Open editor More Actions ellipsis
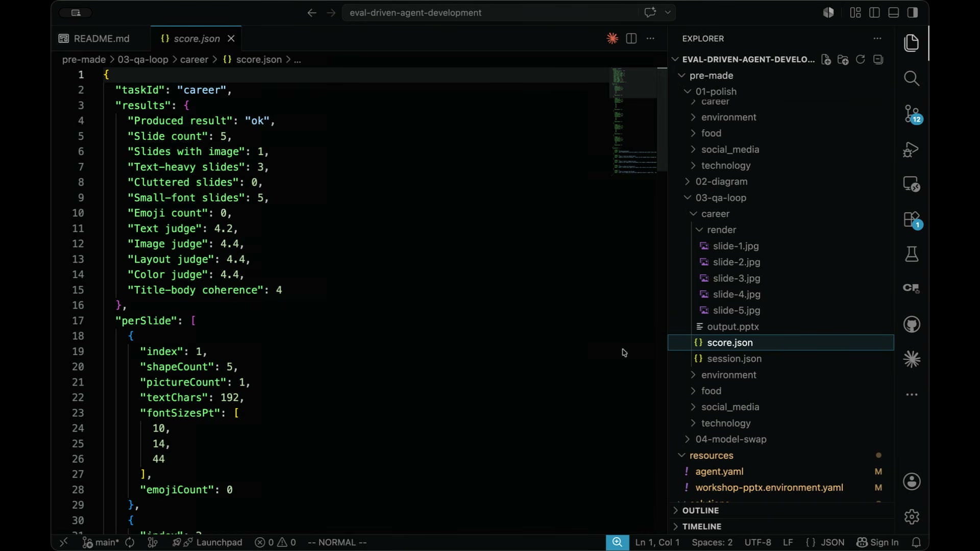This screenshot has width=980, height=551. click(x=650, y=38)
